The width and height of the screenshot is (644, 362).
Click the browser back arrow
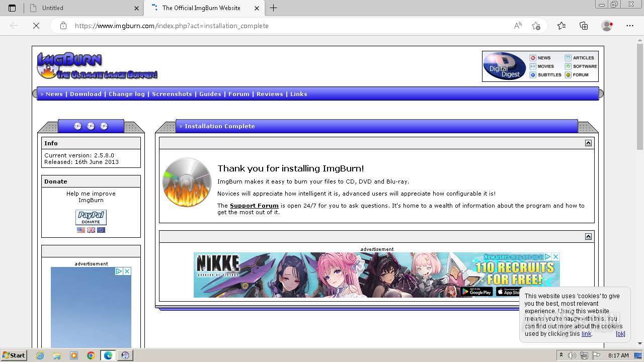(x=14, y=26)
